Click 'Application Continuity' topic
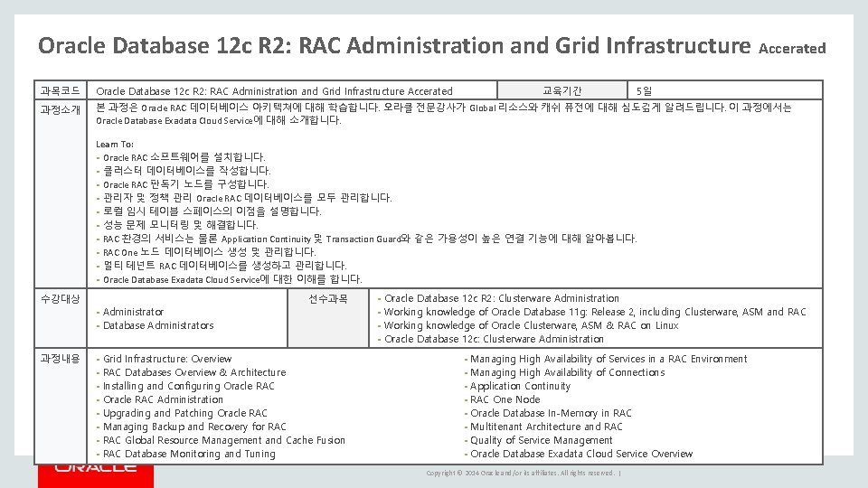868x488 pixels. pos(521,386)
